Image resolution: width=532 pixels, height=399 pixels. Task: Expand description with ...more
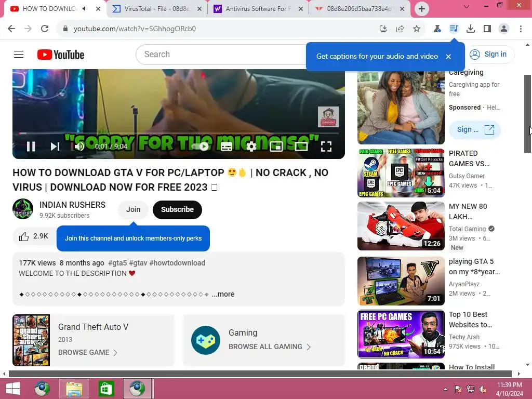[223, 294]
